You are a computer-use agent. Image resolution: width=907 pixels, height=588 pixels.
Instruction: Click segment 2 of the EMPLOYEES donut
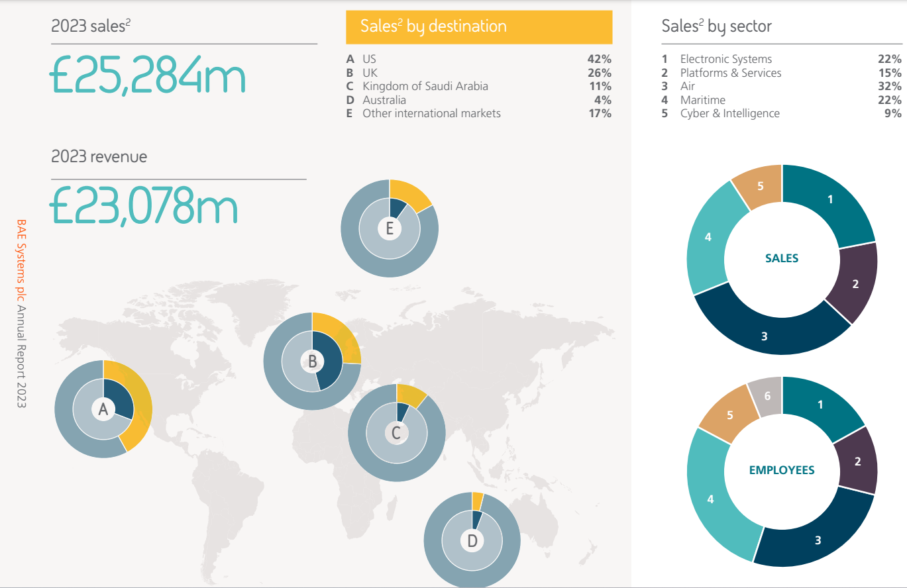click(x=857, y=462)
